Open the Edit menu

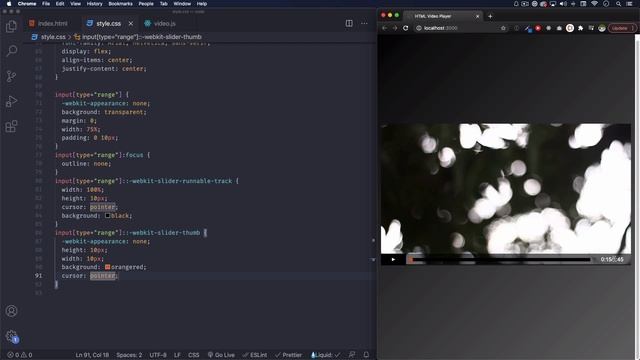point(60,4)
